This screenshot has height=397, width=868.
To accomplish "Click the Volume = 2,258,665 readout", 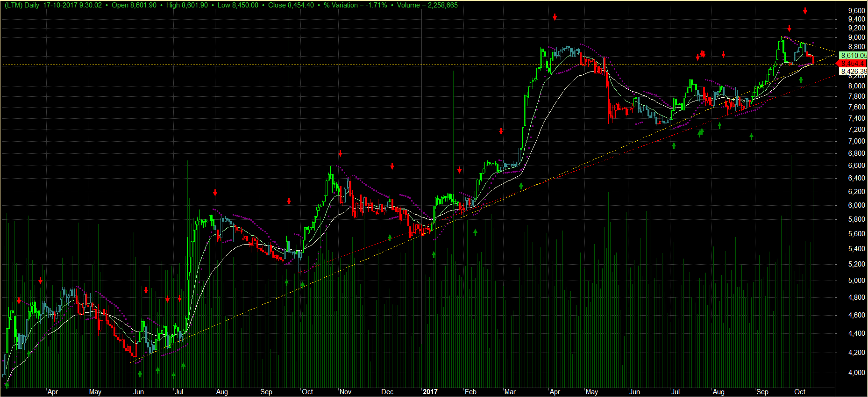I will pos(427,5).
